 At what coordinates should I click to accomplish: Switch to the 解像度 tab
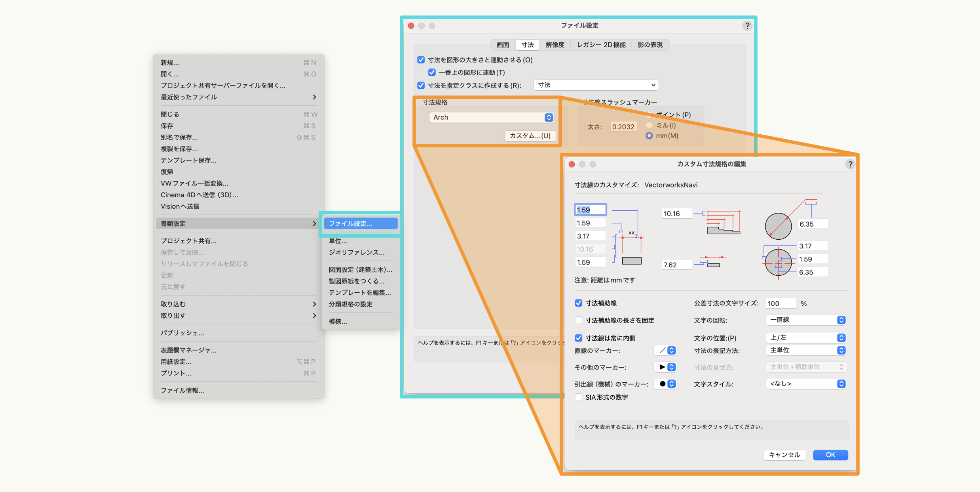tap(555, 45)
